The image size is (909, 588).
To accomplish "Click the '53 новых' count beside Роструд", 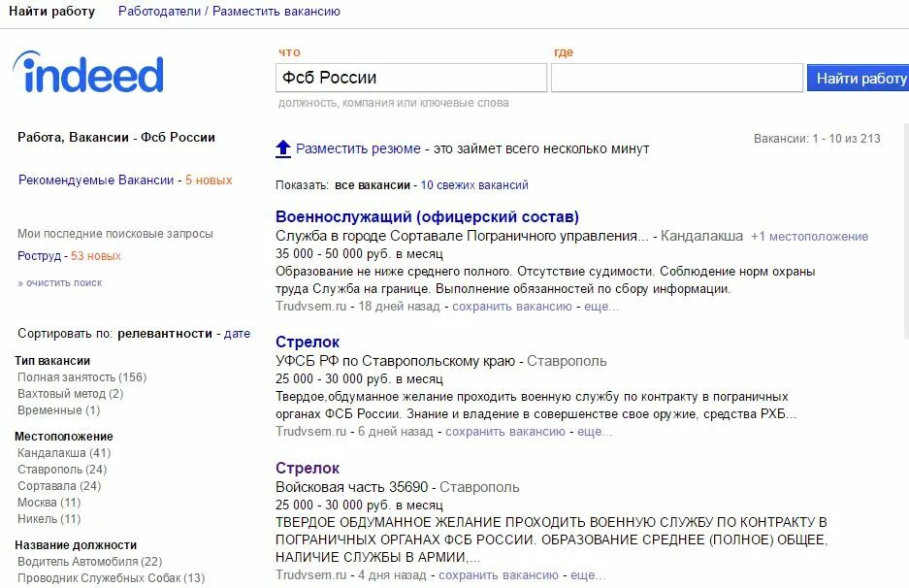I will 96,256.
